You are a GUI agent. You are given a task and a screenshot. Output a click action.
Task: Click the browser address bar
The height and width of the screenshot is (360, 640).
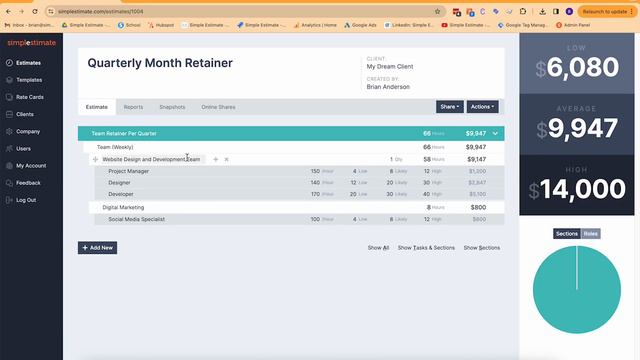(x=245, y=11)
